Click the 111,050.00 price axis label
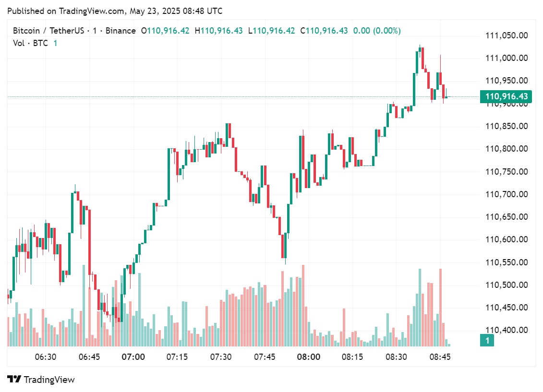The width and height of the screenshot is (543, 392). (507, 36)
